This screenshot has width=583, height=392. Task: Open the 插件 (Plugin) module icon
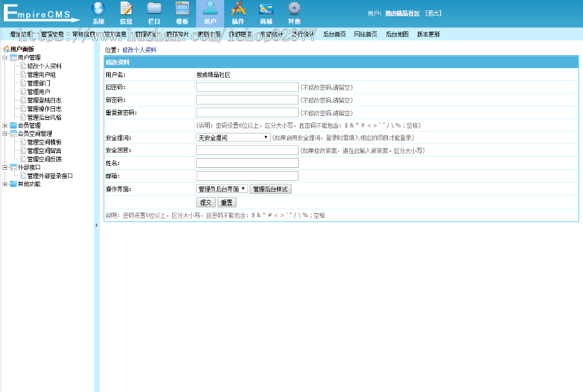pyautogui.click(x=238, y=14)
